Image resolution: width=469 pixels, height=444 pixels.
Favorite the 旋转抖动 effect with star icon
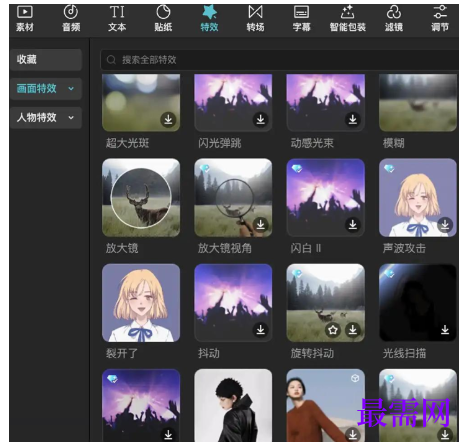333,330
